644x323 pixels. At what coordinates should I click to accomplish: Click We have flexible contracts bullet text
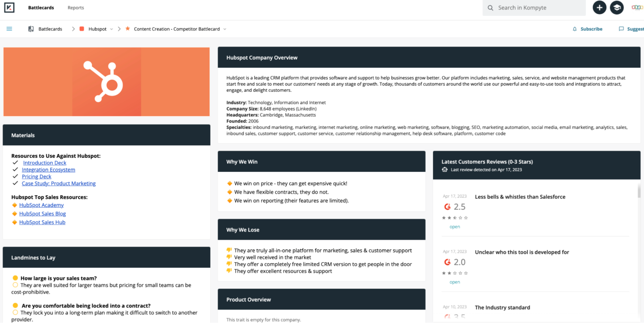[x=281, y=192]
